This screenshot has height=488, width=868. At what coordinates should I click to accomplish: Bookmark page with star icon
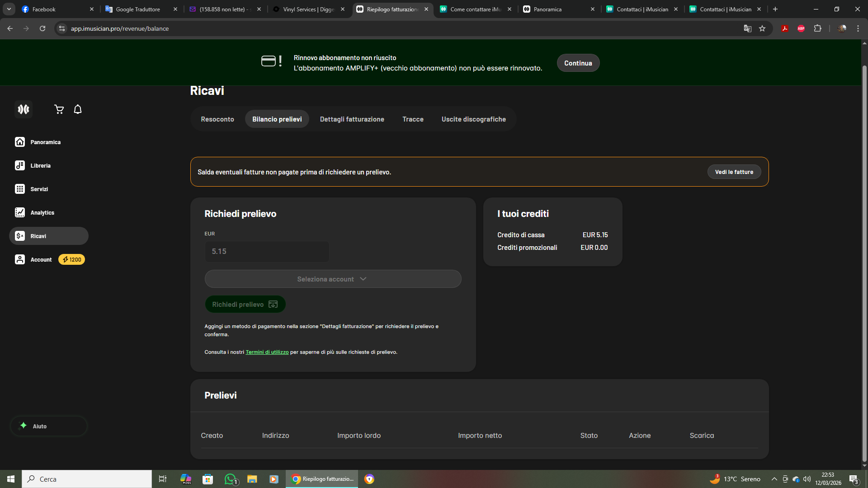[x=762, y=28]
